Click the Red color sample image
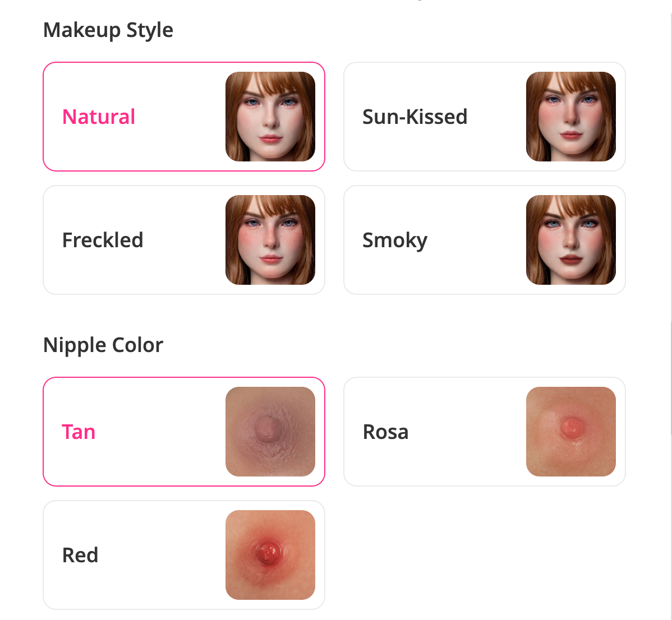Screen dimensions: 672x620 click(x=270, y=555)
